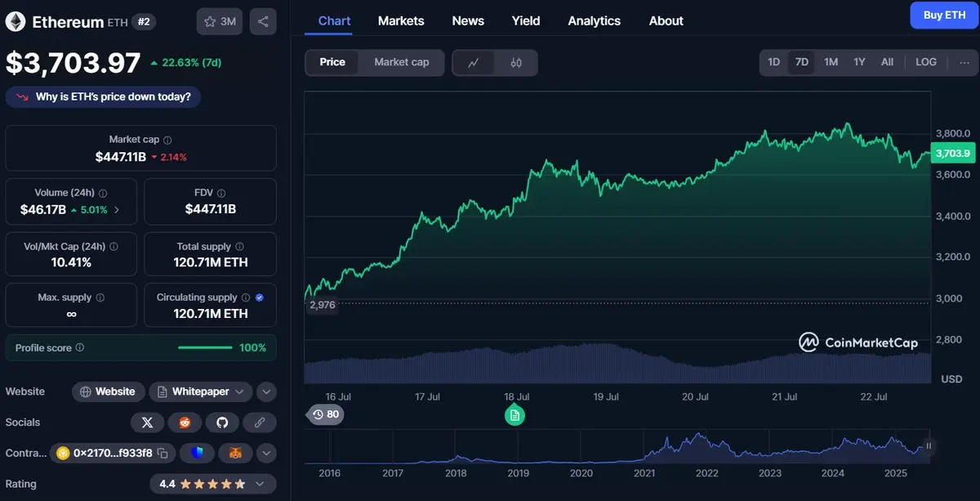Click the Profile score progress bar
The image size is (980, 501).
pos(205,348)
